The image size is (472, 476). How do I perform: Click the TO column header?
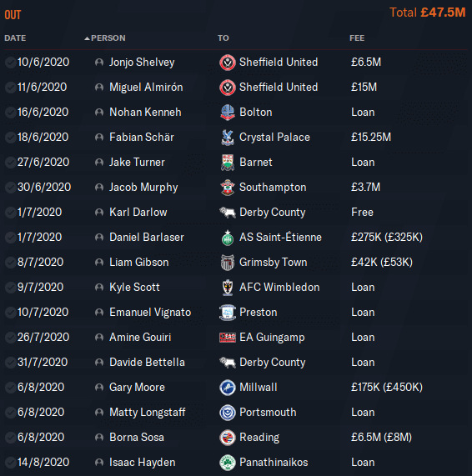tap(223, 38)
